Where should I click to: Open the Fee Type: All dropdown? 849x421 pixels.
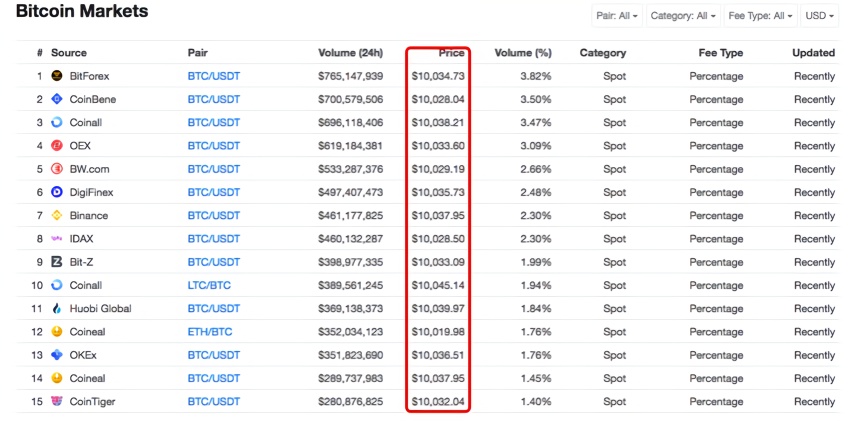[760, 16]
